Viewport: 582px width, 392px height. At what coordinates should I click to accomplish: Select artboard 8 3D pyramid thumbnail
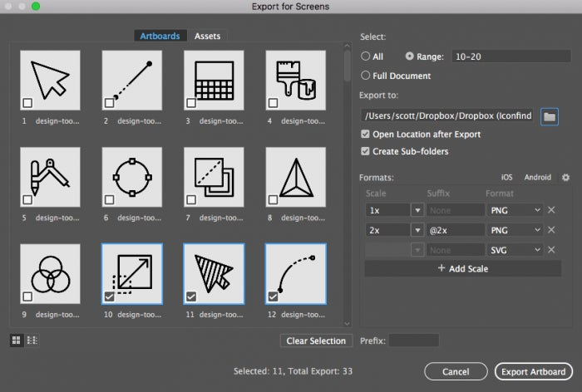click(x=296, y=177)
